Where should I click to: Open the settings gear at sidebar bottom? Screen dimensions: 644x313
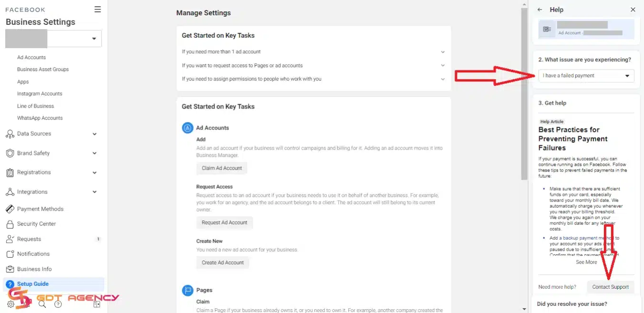(10, 304)
